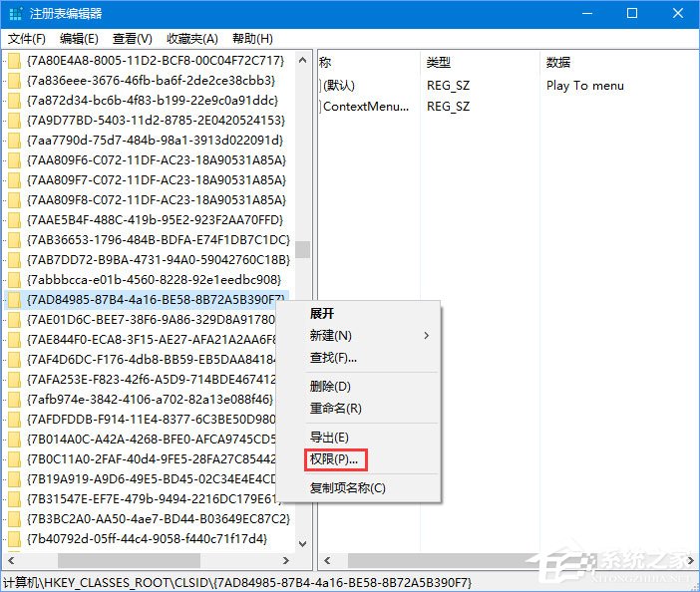Choose 复制项名称(C) in the context menu
Image resolution: width=700 pixels, height=592 pixels.
348,488
